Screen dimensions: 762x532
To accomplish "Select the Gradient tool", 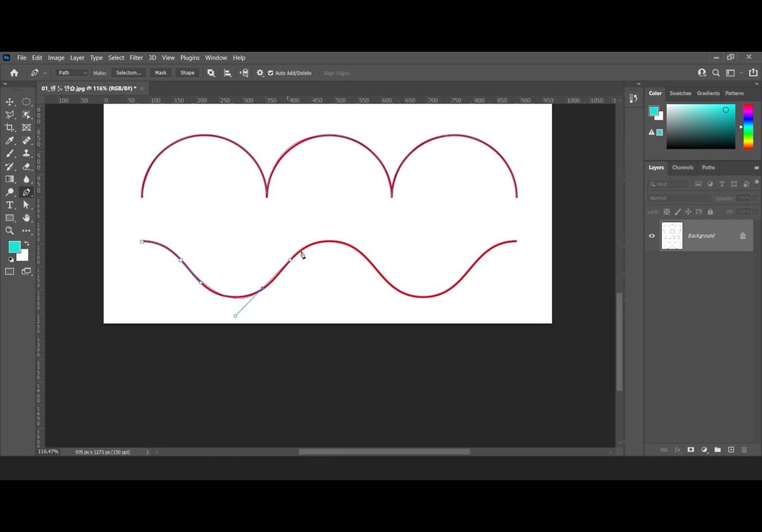I will pos(10,179).
